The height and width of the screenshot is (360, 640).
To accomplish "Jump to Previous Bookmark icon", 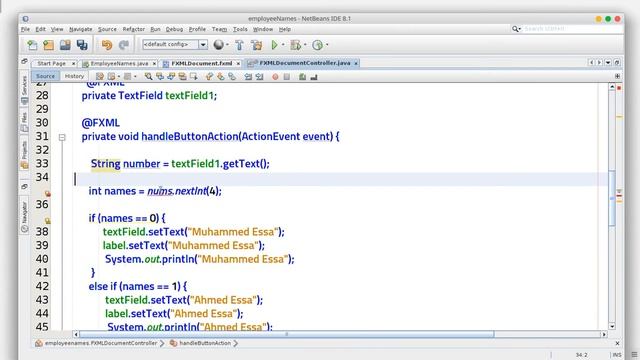I will [x=209, y=76].
